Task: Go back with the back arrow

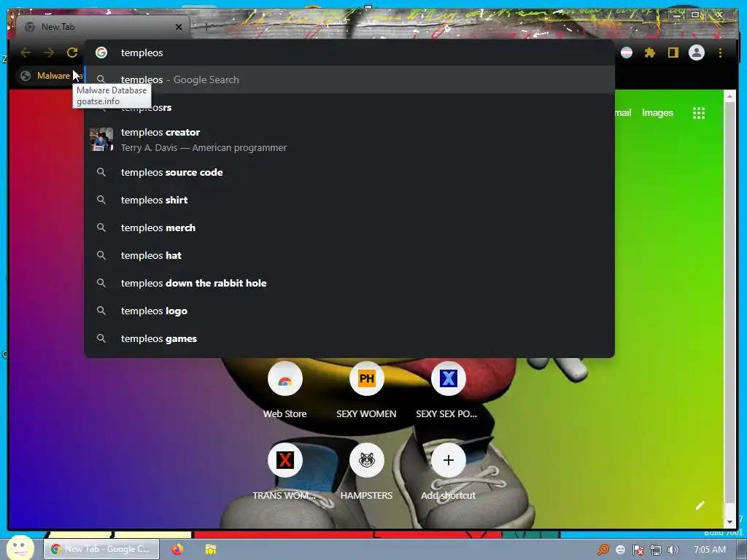Action: click(26, 52)
